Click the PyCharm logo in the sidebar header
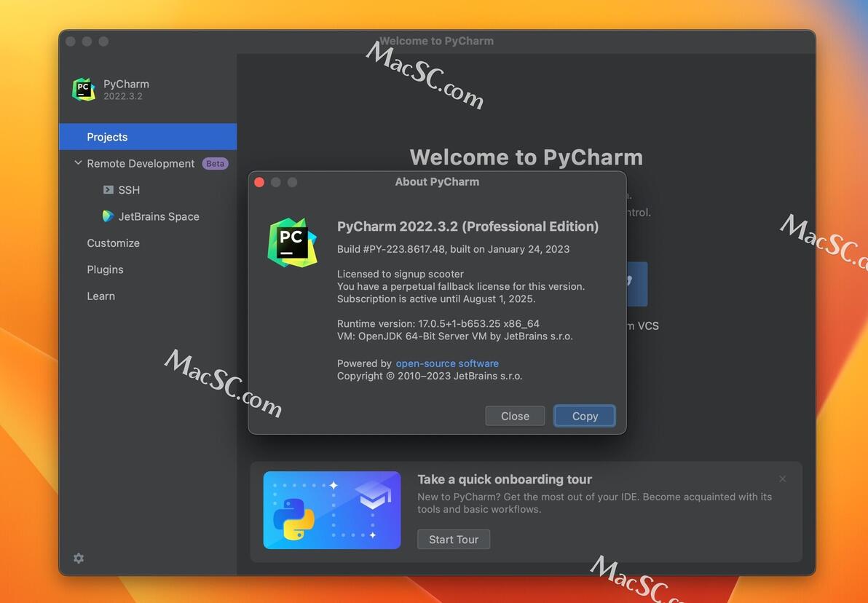Image resolution: width=868 pixels, height=603 pixels. pos(84,89)
